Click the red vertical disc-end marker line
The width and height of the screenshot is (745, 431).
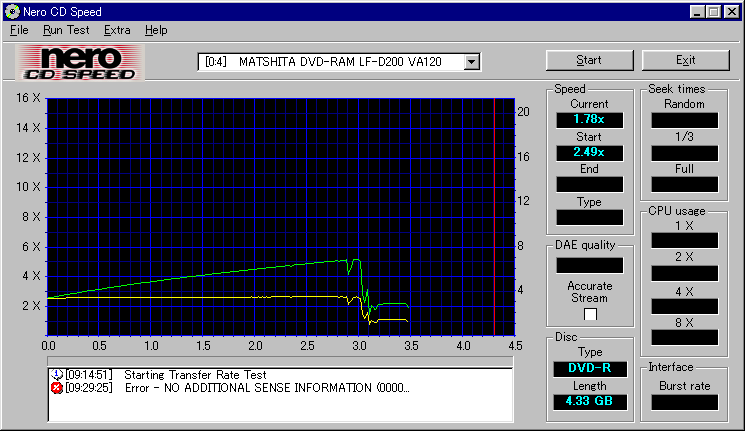click(x=495, y=220)
